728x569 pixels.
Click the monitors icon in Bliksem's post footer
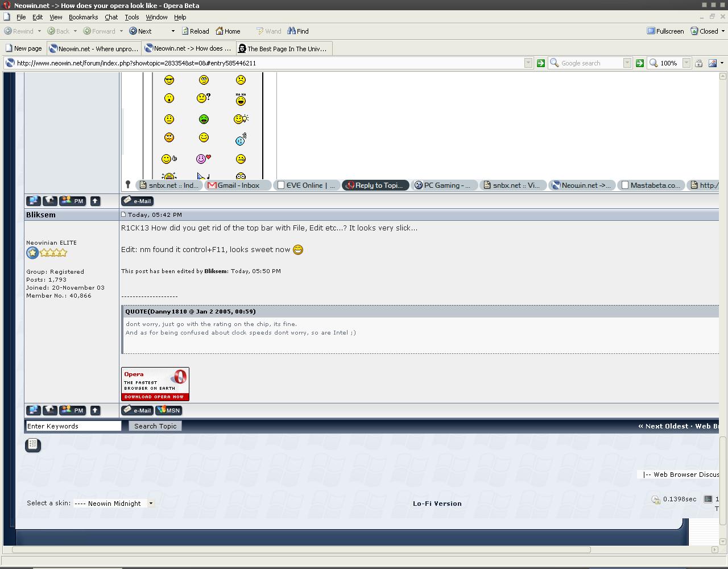[34, 410]
